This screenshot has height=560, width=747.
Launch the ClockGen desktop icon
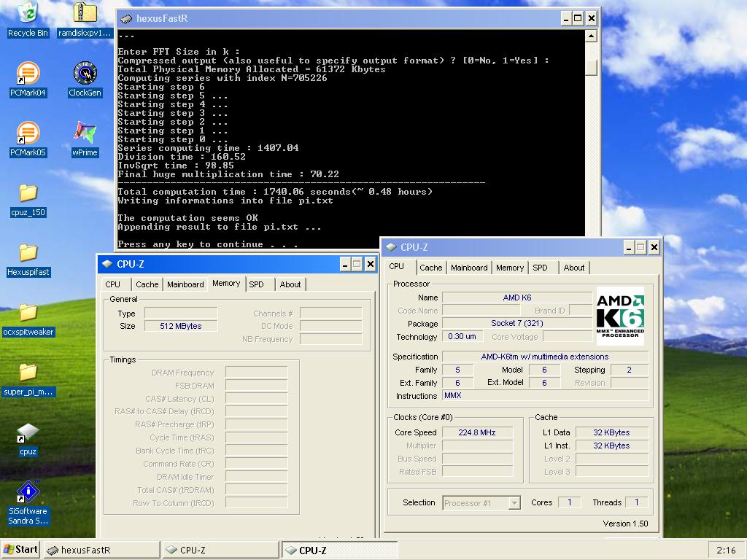[x=85, y=73]
